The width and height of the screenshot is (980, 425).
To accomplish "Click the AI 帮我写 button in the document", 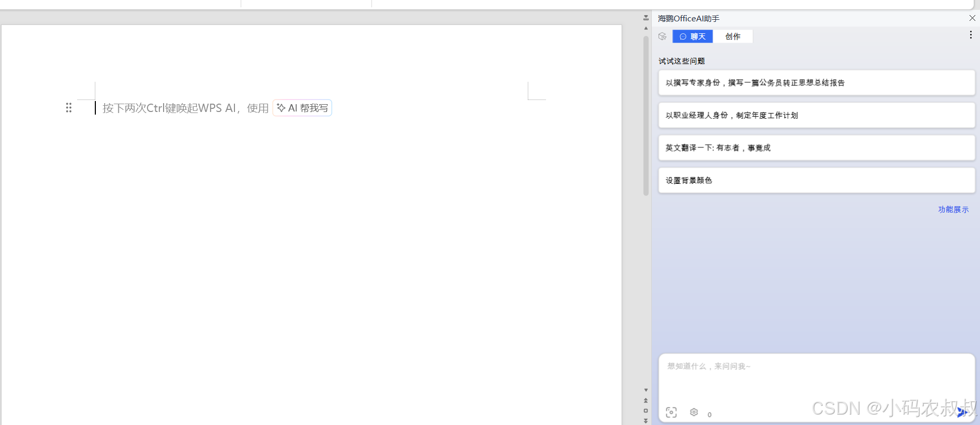I will (302, 108).
